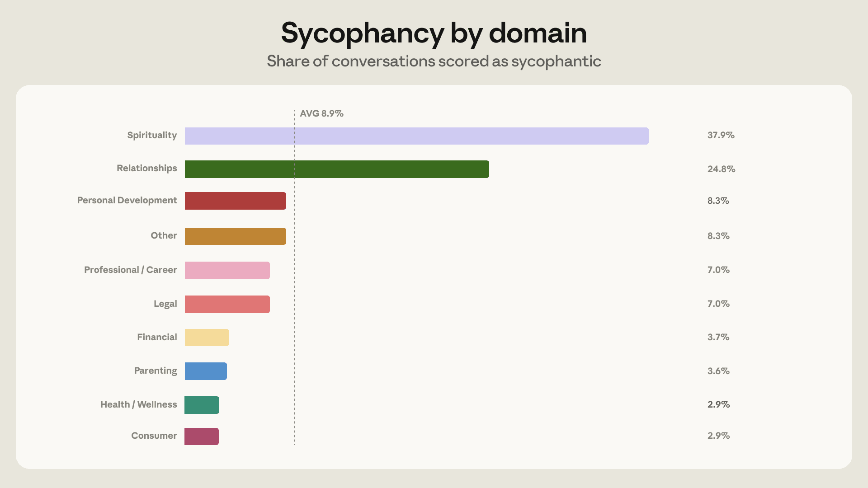This screenshot has width=868, height=488.
Task: Click the 24.8% value label
Action: (722, 169)
